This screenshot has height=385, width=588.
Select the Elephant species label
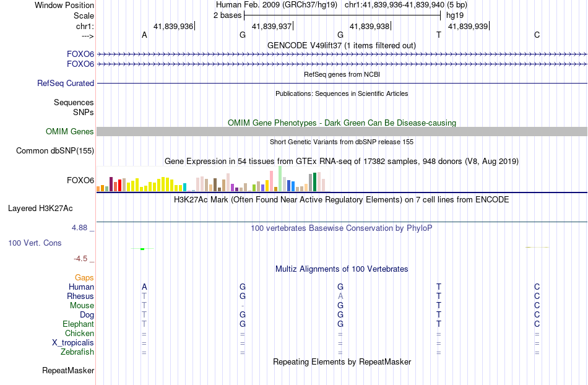tap(78, 324)
